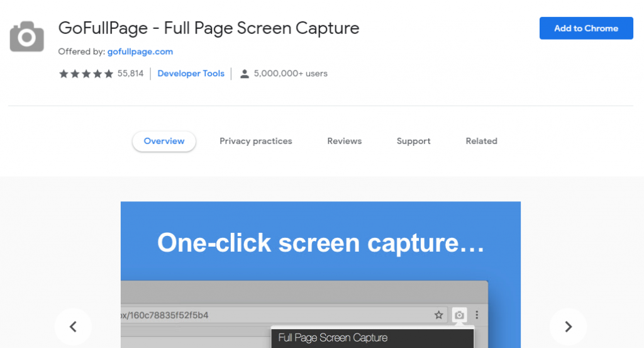
Task: Click the three-dot menu icon in preview
Action: [x=477, y=315]
